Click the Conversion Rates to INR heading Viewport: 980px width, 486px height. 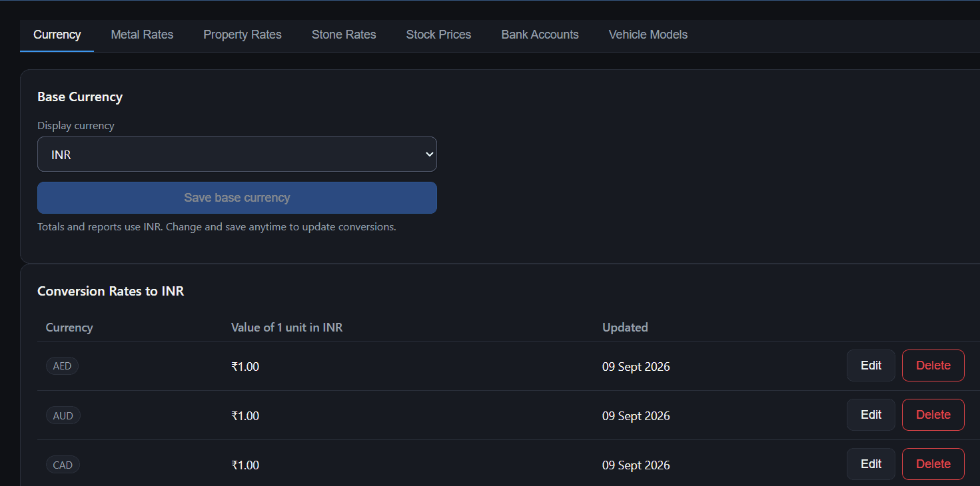[111, 291]
